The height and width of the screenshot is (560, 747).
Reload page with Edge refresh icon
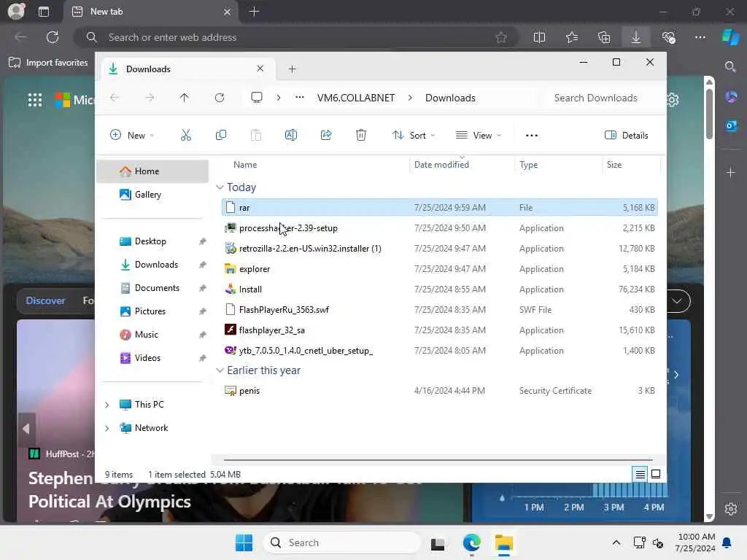click(53, 37)
